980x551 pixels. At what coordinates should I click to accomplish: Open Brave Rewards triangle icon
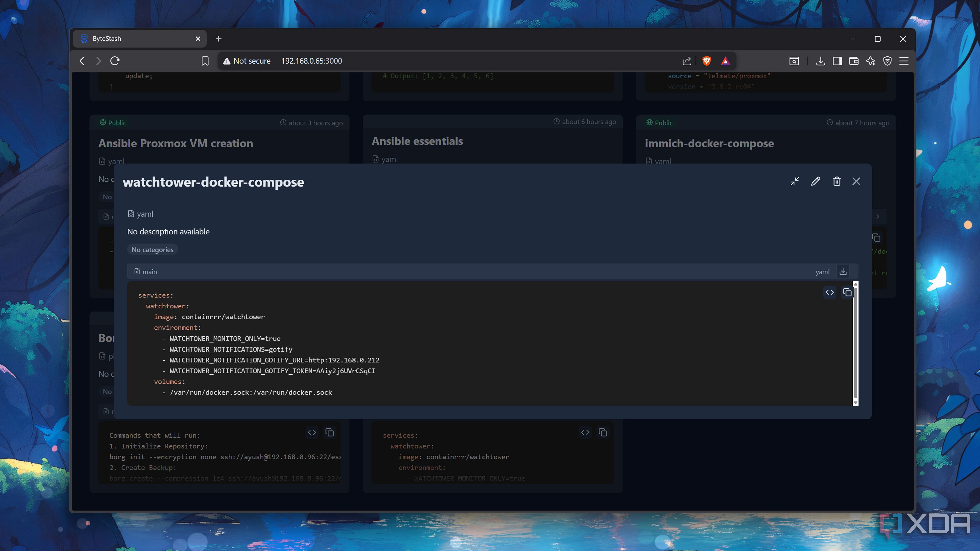coord(726,61)
